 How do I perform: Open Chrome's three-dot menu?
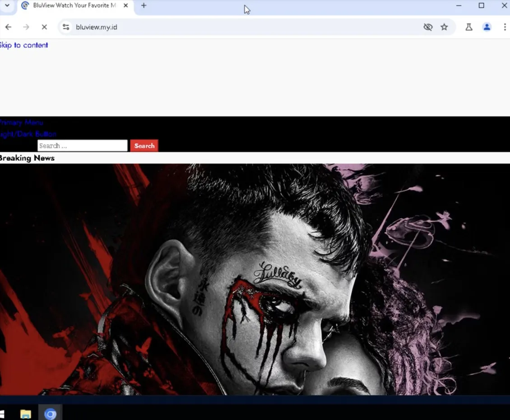pyautogui.click(x=505, y=27)
